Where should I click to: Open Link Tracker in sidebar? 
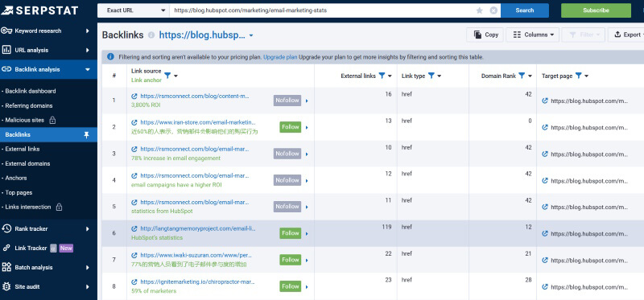pyautogui.click(x=31, y=248)
